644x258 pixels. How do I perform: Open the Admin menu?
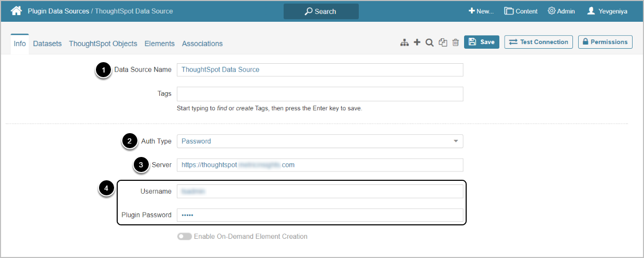pyautogui.click(x=562, y=11)
